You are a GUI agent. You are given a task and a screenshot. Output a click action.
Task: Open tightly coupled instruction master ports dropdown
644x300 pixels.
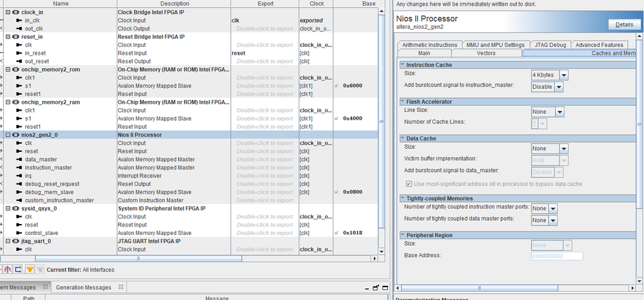click(544, 209)
